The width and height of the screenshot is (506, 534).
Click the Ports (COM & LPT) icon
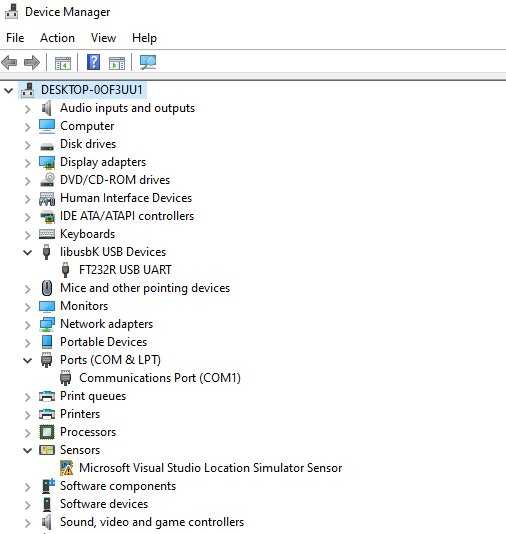(46, 360)
